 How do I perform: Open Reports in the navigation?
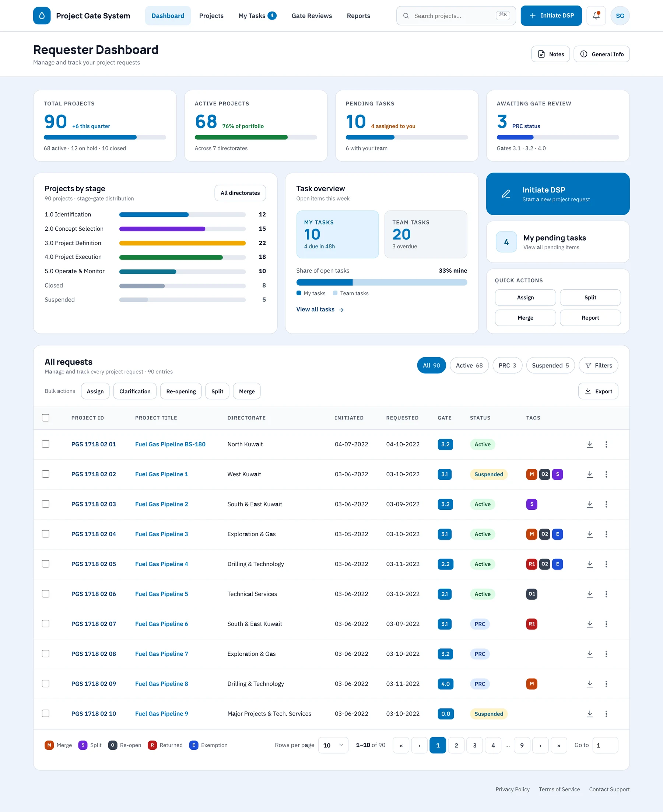coord(358,16)
